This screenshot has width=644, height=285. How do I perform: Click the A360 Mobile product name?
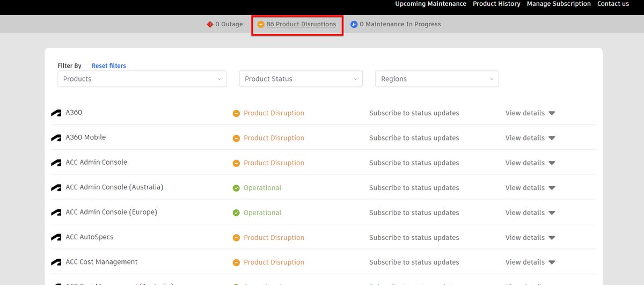click(86, 137)
